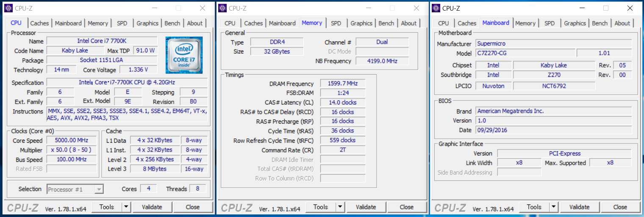
Task: Open Mainboard tab in left CPU-Z window
Action: point(68,23)
